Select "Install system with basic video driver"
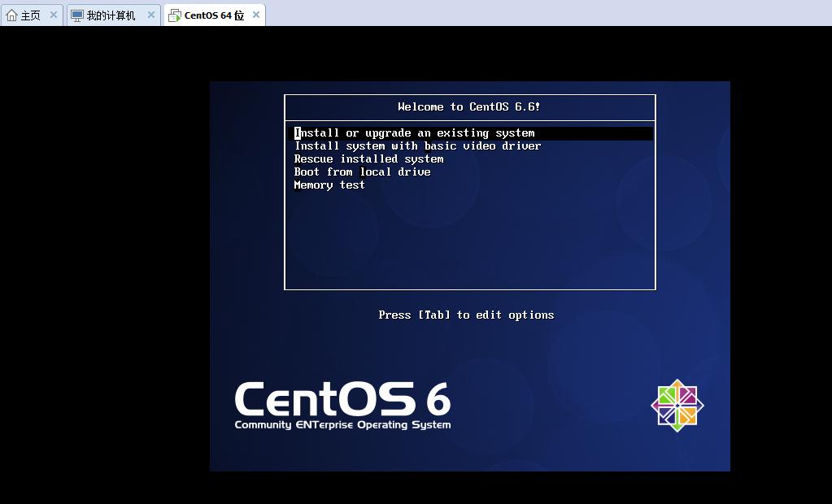Image resolution: width=832 pixels, height=504 pixels. click(x=417, y=146)
